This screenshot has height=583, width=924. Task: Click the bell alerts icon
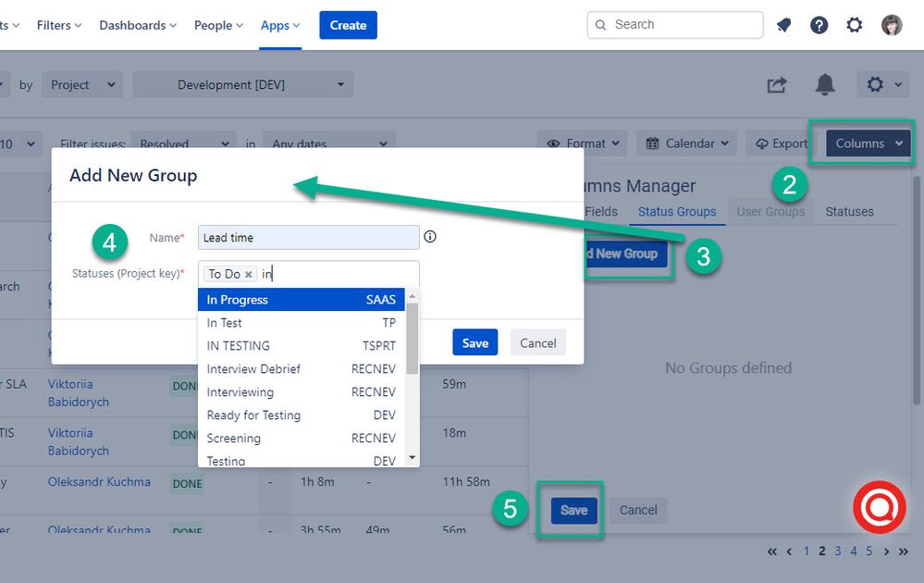pos(825,85)
